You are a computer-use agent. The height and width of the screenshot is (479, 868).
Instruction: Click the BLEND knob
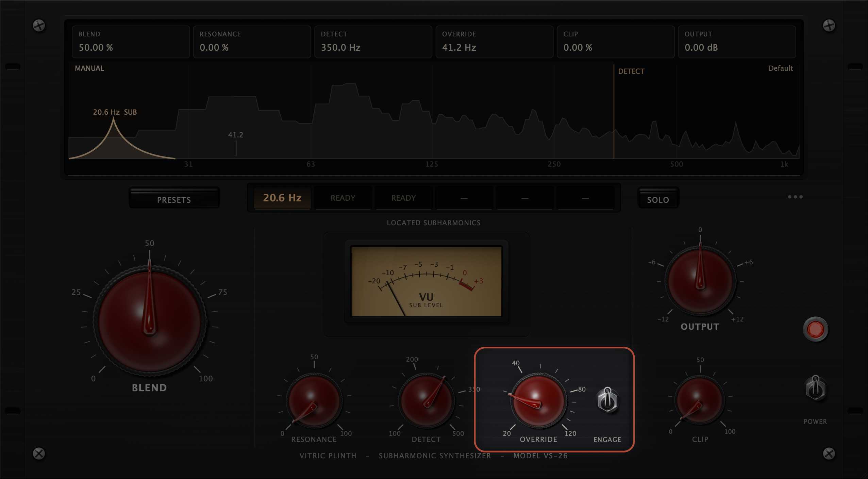point(149,320)
